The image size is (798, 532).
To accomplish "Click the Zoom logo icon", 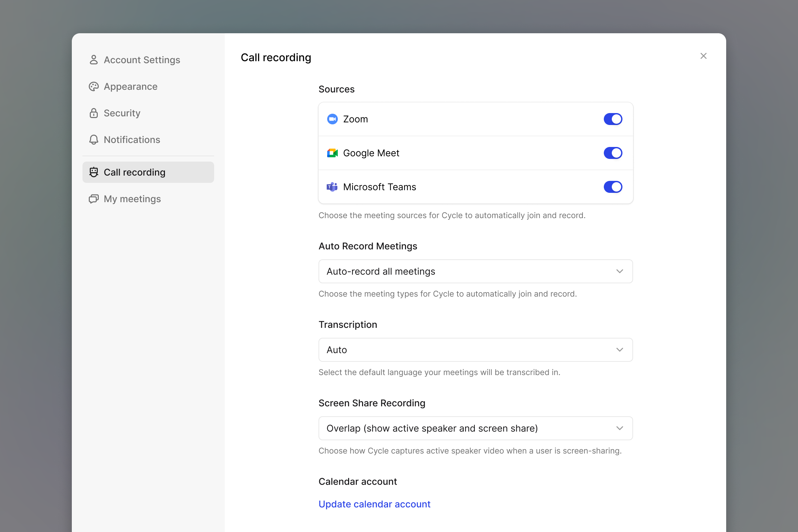I will [332, 119].
